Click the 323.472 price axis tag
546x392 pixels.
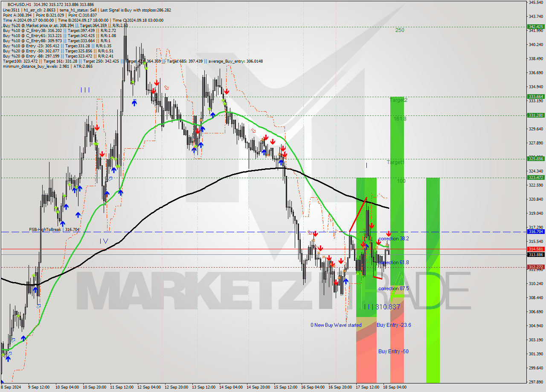(x=536, y=178)
